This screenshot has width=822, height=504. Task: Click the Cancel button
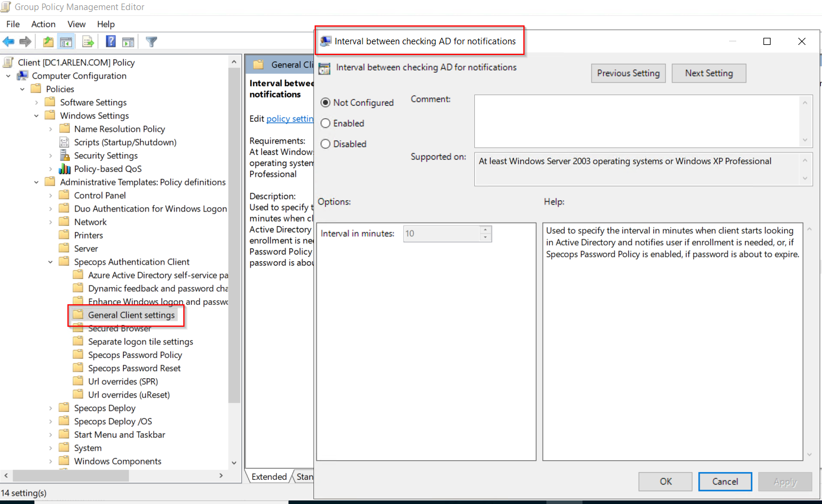pyautogui.click(x=725, y=482)
